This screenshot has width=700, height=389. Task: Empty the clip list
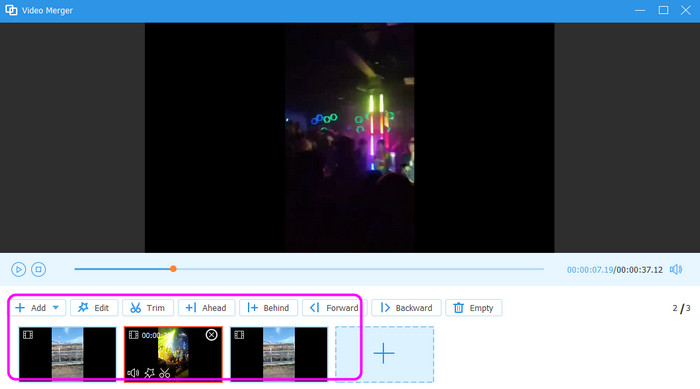click(474, 308)
